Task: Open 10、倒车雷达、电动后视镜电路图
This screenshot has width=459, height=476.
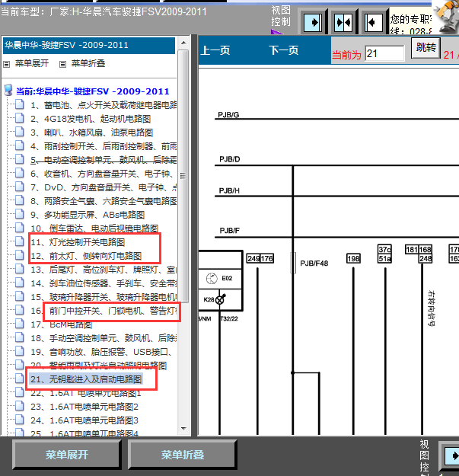Action: tap(94, 228)
